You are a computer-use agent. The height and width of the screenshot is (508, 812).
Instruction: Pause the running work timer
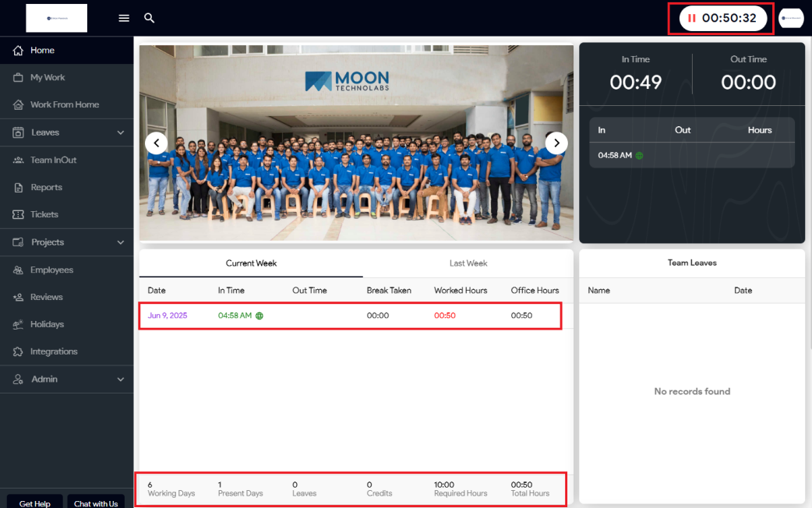pyautogui.click(x=692, y=18)
